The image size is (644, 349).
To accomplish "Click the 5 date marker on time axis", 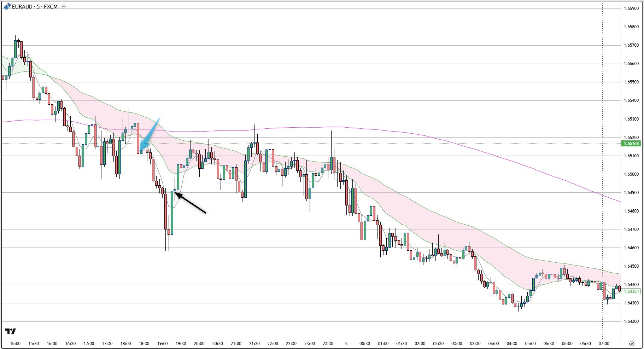I will click(346, 343).
